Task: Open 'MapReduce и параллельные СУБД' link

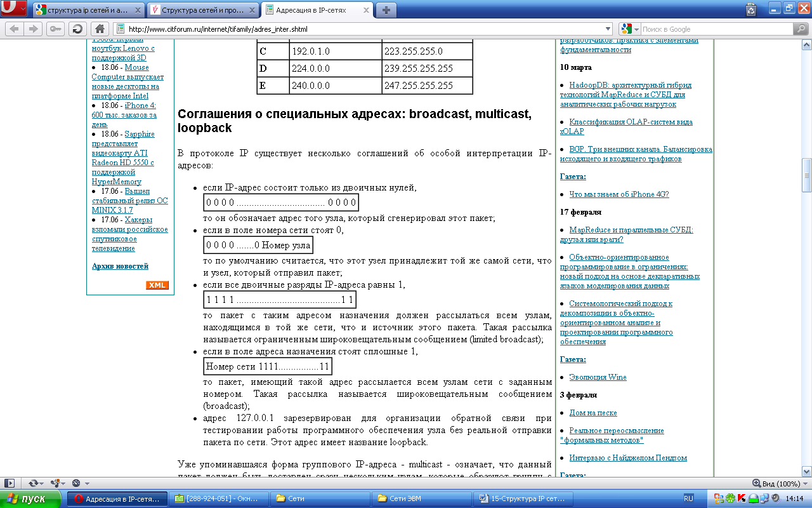Action: pyautogui.click(x=627, y=234)
